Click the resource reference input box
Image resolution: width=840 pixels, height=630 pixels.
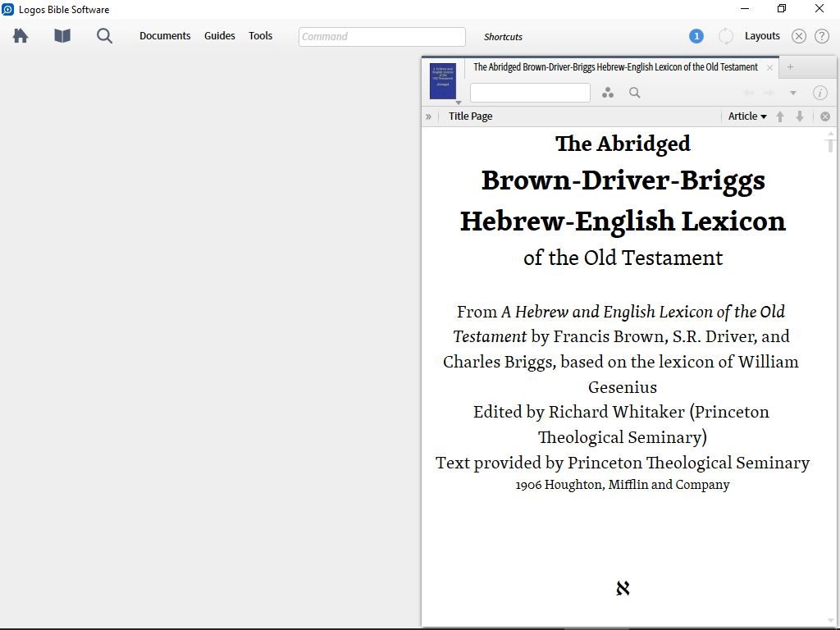coord(531,93)
